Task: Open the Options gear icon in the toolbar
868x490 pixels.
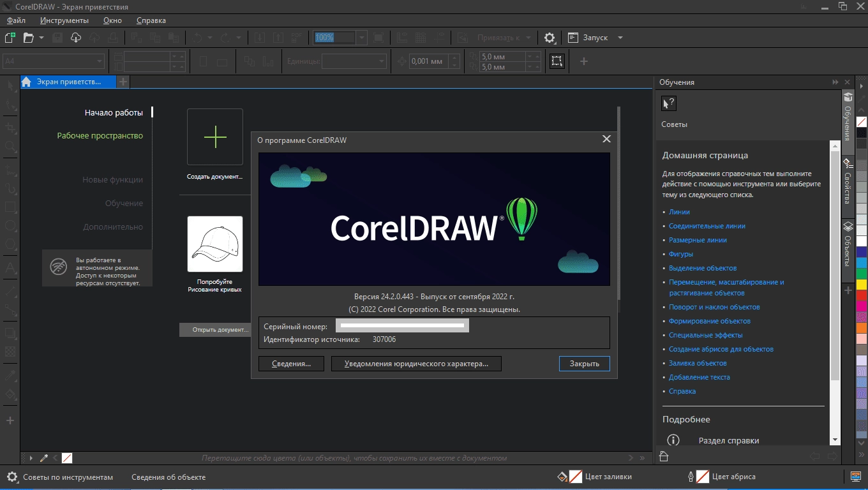Action: pos(550,38)
